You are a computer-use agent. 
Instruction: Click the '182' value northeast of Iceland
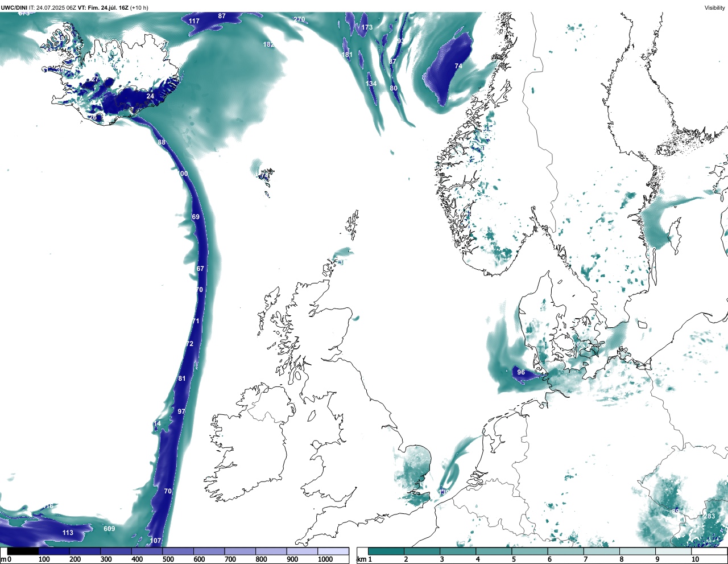pyautogui.click(x=268, y=44)
